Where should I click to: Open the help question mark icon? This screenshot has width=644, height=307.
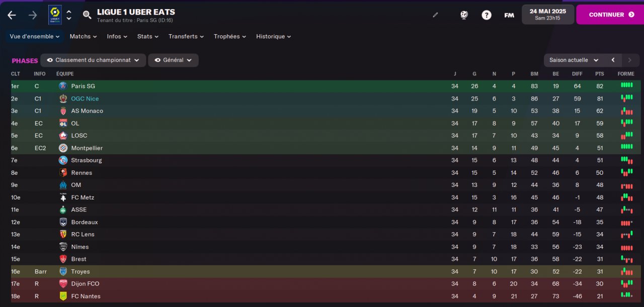point(487,15)
